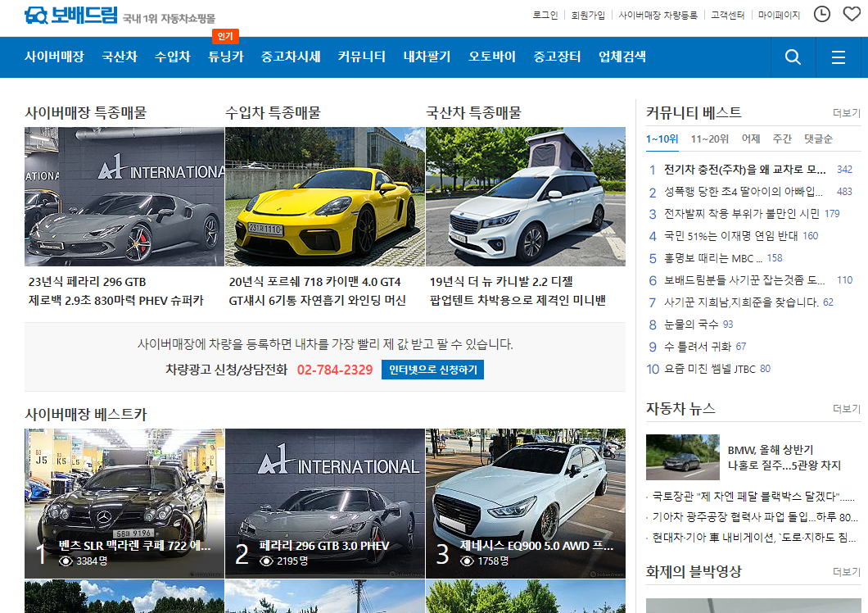Open 사이버매장 menu
This screenshot has width=868, height=613.
tap(54, 57)
